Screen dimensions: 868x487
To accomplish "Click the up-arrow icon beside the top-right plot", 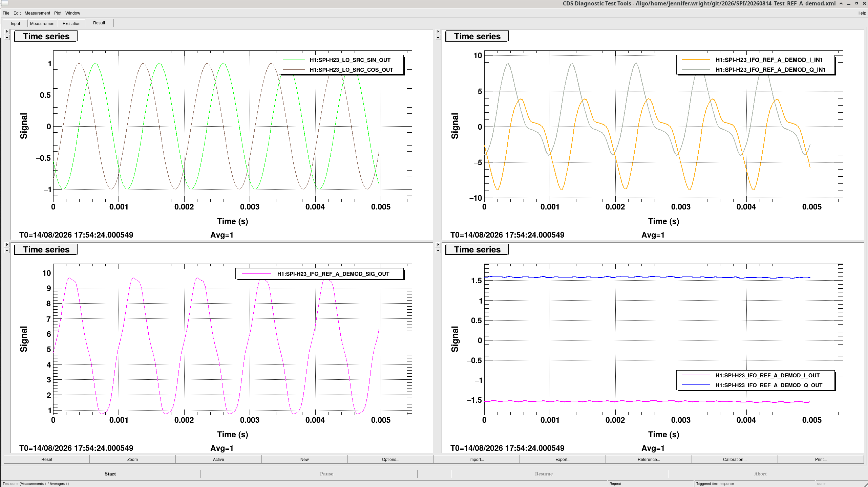I will click(x=438, y=37).
